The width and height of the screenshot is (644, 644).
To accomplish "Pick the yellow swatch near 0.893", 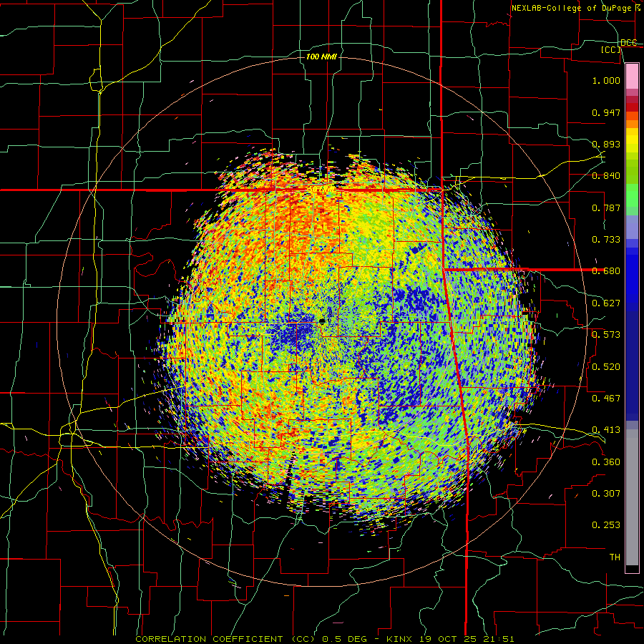I will [x=632, y=140].
